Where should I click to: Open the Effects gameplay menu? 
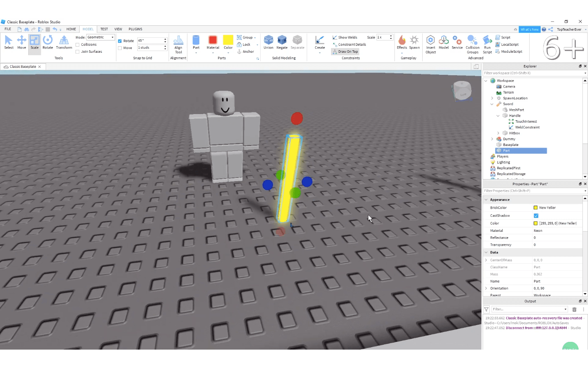coord(402,44)
